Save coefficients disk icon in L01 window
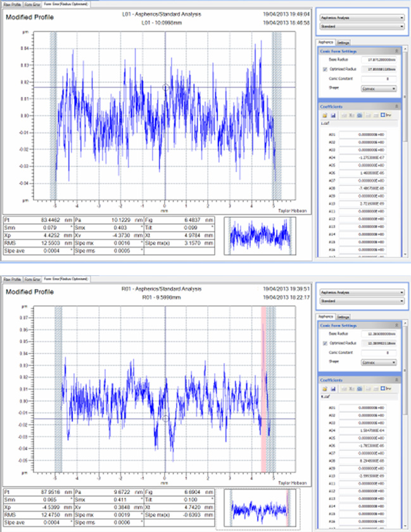The width and height of the screenshot is (411, 532). pos(333,115)
